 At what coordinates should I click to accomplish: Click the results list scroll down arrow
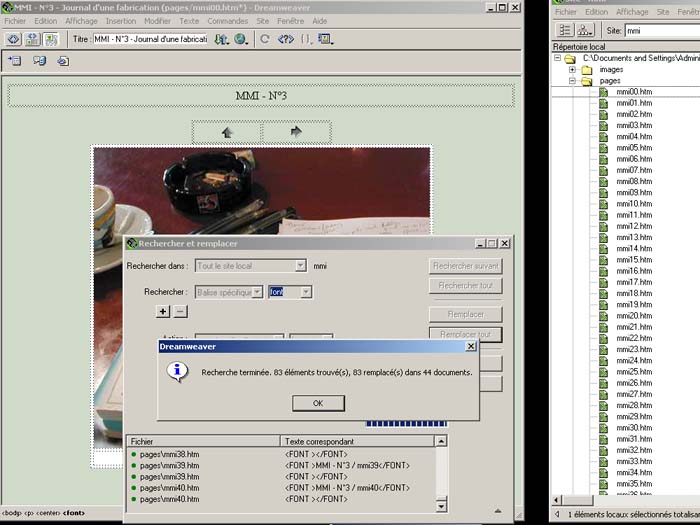[x=441, y=505]
